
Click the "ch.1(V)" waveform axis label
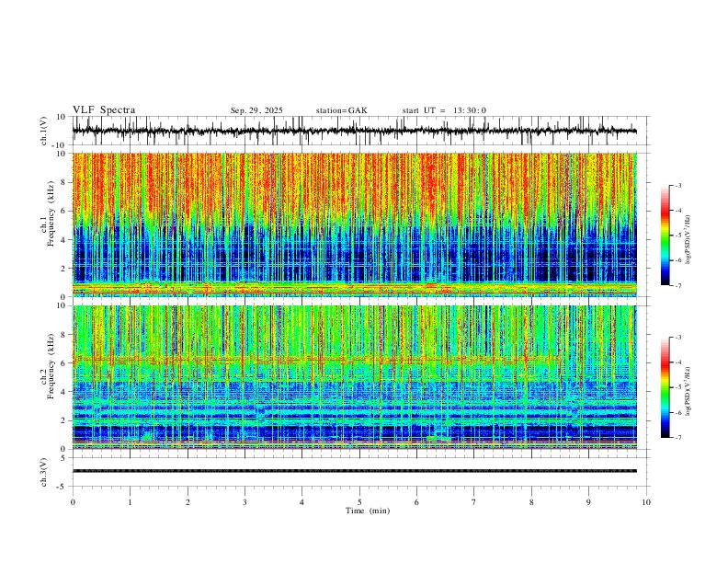pyautogui.click(x=44, y=131)
